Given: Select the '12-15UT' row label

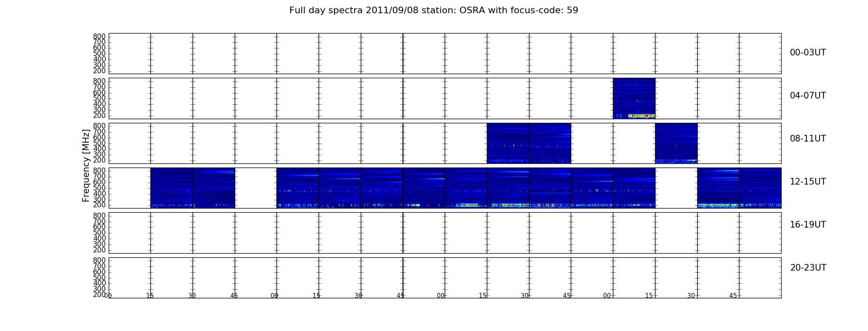Looking at the screenshot, I should click(808, 182).
